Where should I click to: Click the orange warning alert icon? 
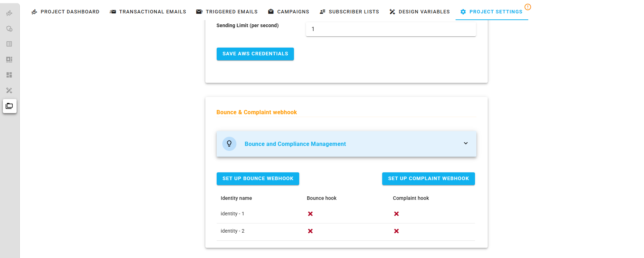tap(528, 7)
